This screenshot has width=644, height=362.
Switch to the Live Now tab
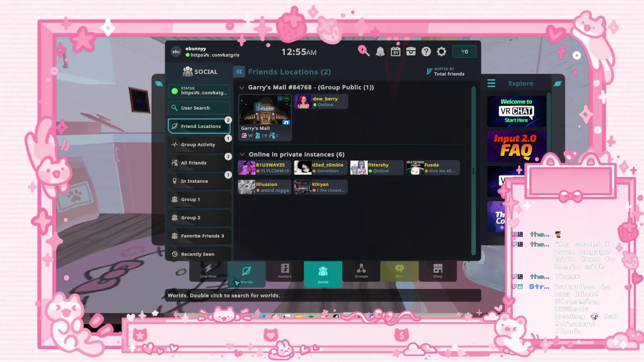pyautogui.click(x=208, y=270)
